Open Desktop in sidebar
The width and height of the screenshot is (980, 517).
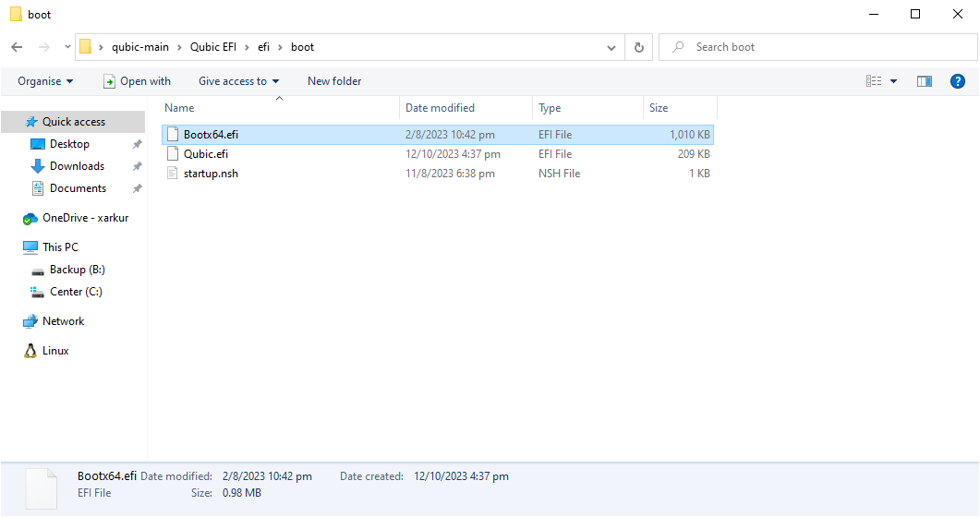tap(69, 144)
